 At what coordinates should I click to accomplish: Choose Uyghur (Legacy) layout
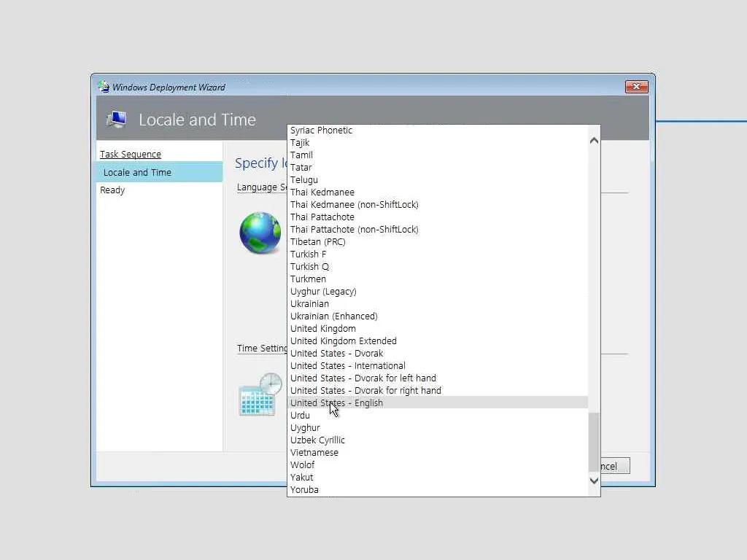[438, 292]
